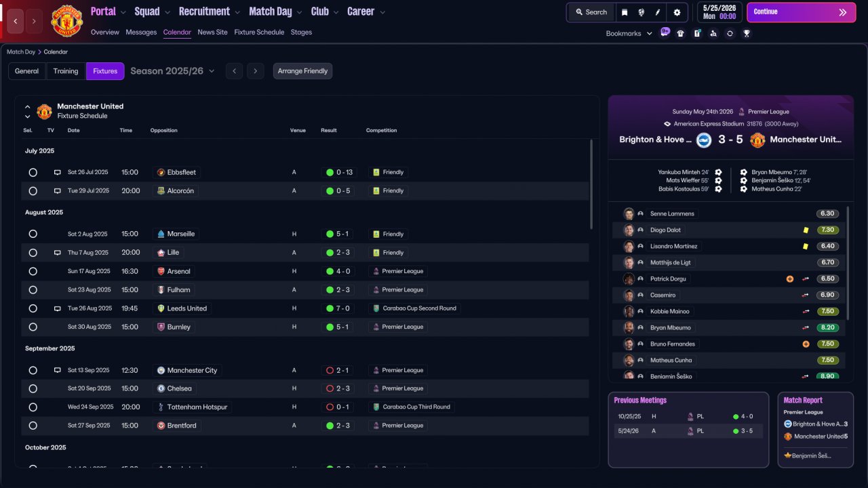Open the Overview sub-tab
868x488 pixels.
(104, 33)
